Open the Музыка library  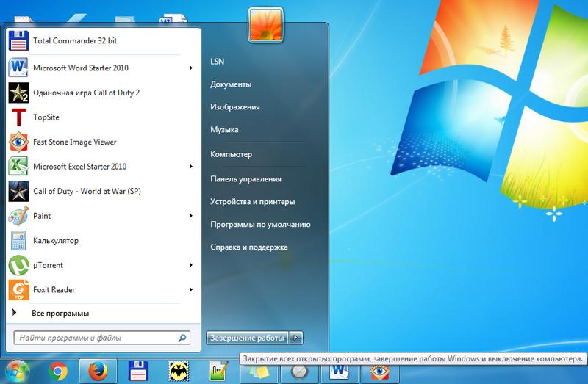[224, 130]
